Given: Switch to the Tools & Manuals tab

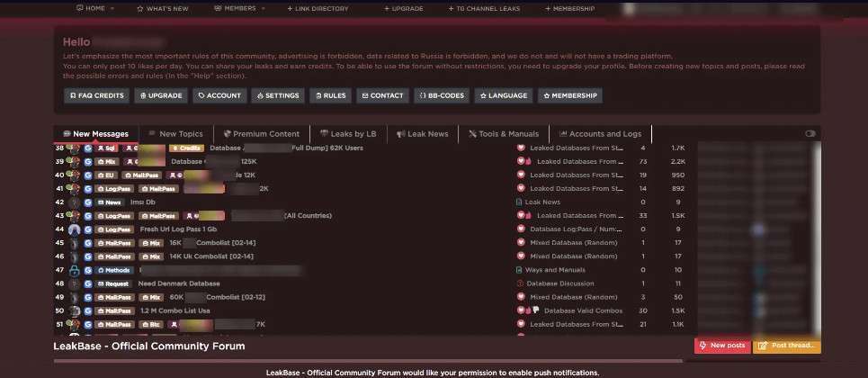Looking at the screenshot, I should click(x=503, y=133).
